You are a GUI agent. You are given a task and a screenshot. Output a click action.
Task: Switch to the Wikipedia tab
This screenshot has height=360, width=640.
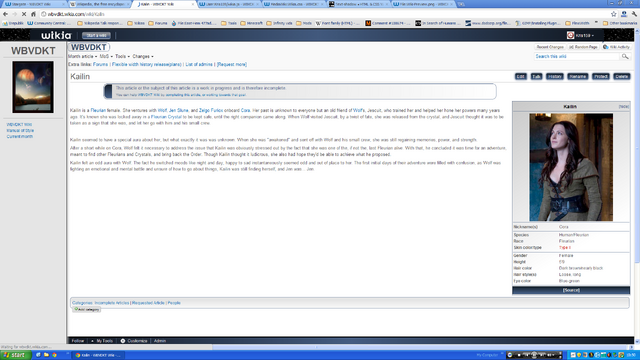click(100, 4)
